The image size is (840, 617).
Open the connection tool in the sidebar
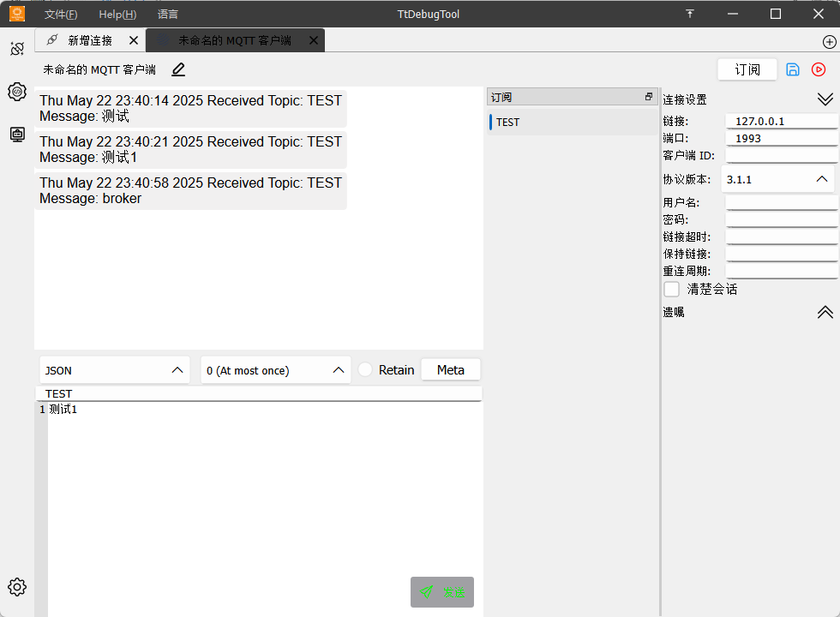click(x=17, y=49)
